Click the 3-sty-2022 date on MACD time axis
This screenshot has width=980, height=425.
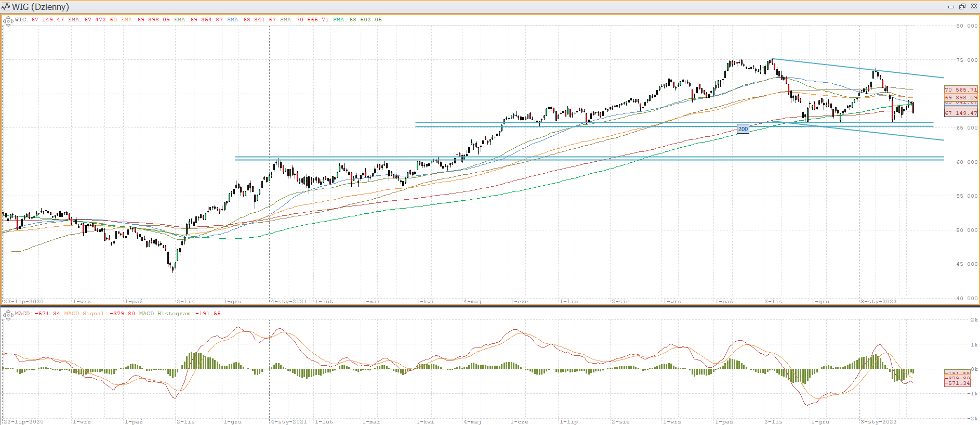[878, 421]
